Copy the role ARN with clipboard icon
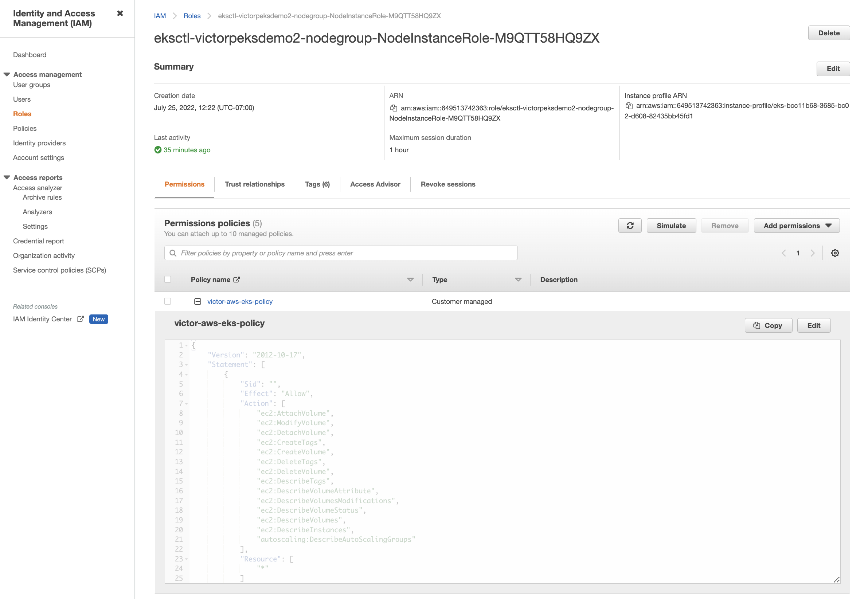 (x=393, y=108)
